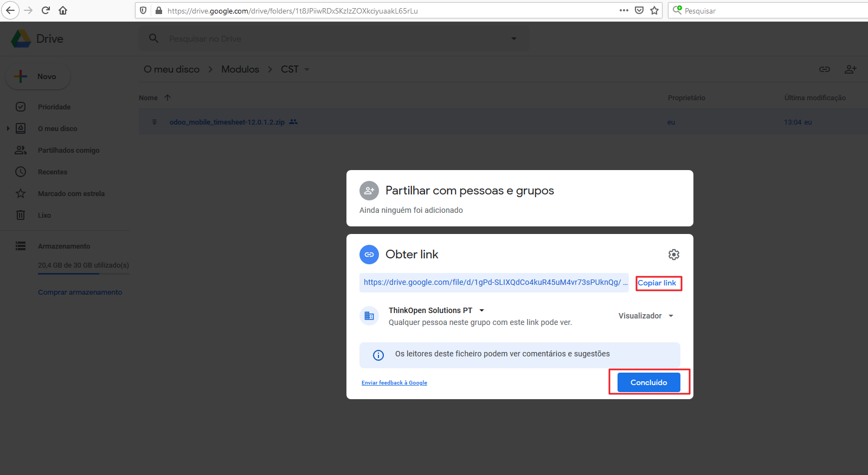Open Partilhados comigo in sidebar

(x=68, y=151)
